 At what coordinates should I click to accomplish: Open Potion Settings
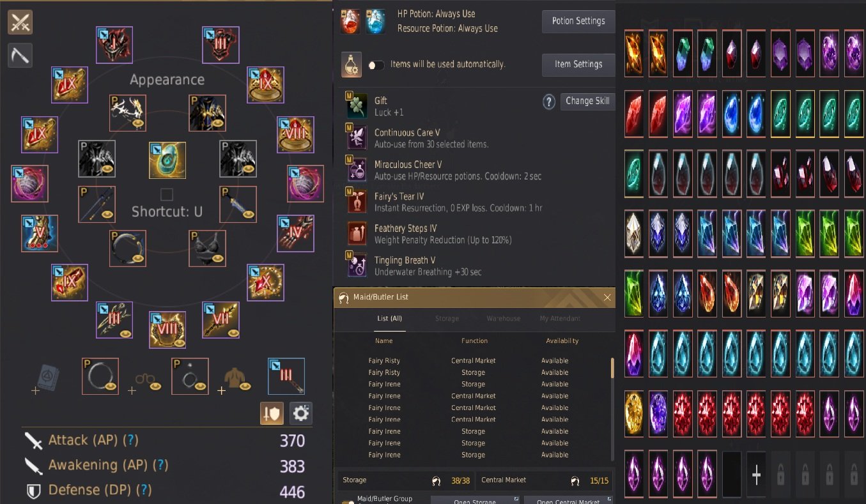(x=578, y=21)
